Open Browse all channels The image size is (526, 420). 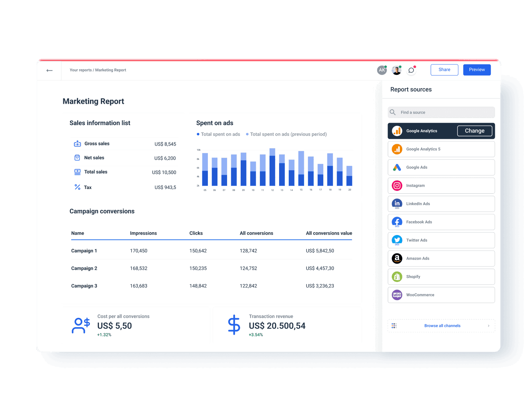tap(442, 326)
